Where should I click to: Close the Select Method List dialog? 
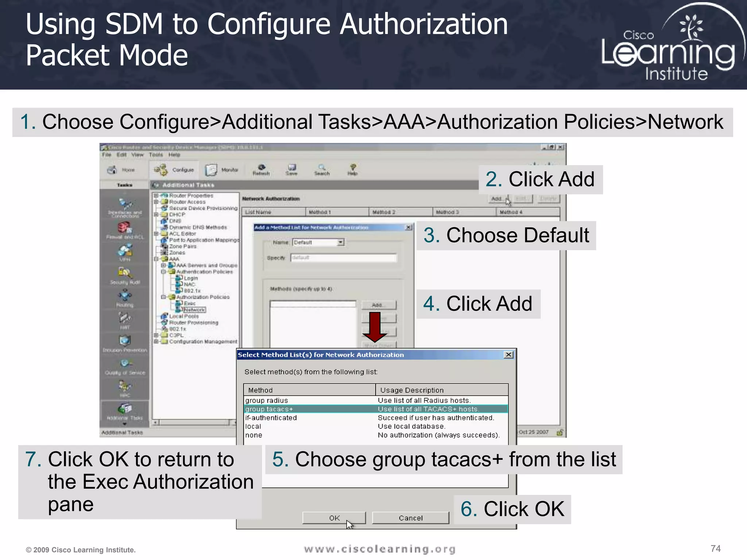(508, 355)
